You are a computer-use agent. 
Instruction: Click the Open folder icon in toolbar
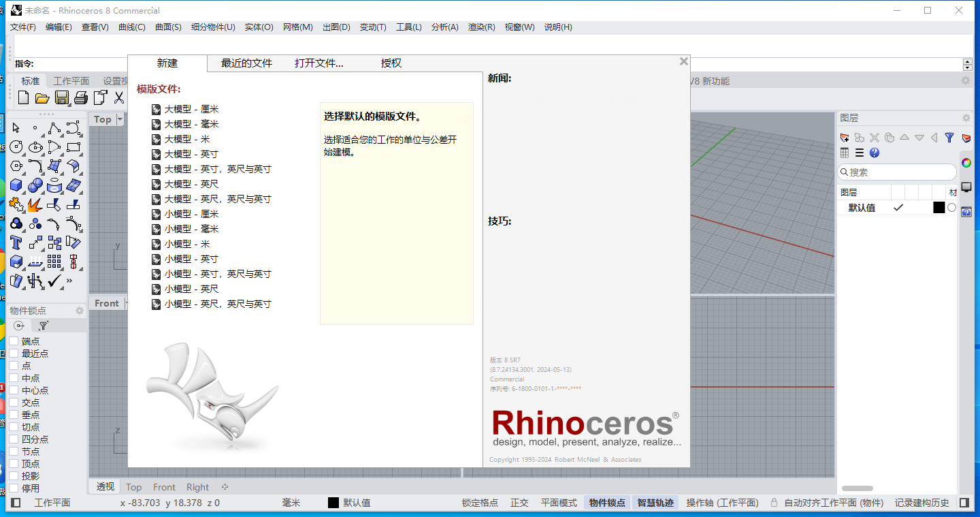tap(42, 98)
